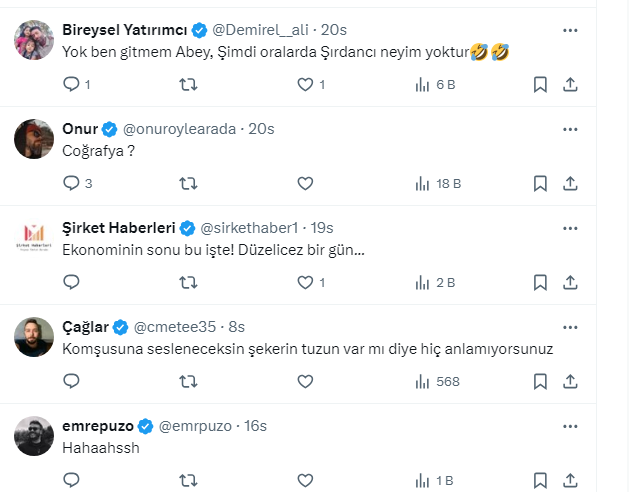Open Şirket Haberleri logo avatar

34,238
